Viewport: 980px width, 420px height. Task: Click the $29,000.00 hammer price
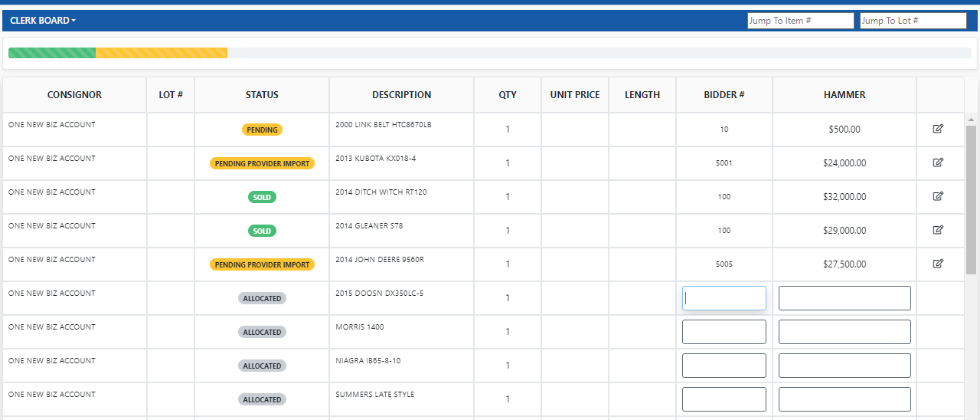pos(844,231)
